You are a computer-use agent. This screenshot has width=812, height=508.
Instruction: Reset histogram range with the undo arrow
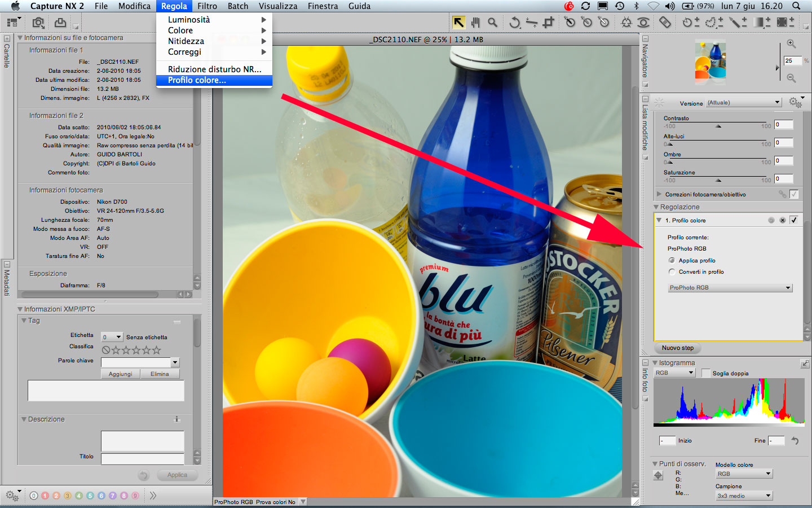pyautogui.click(x=795, y=440)
